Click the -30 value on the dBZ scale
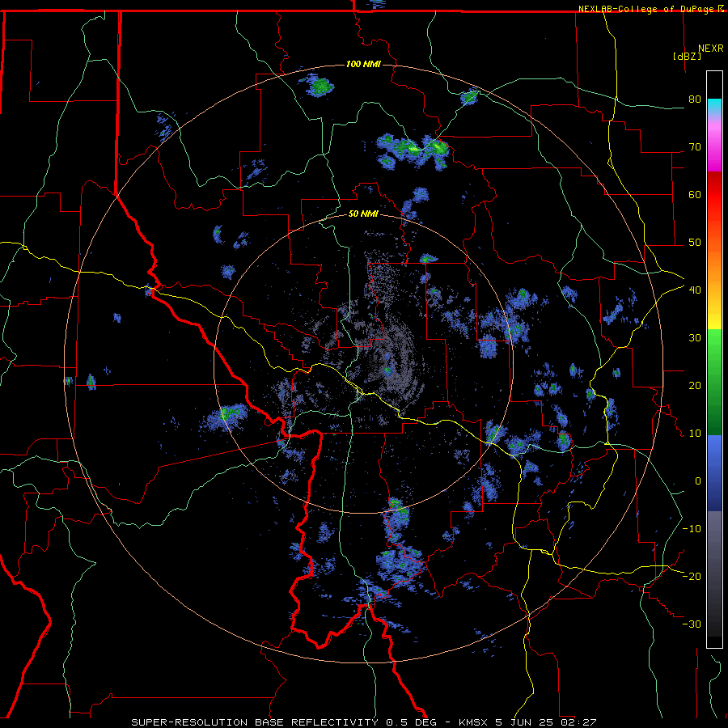The height and width of the screenshot is (728, 728). point(692,624)
